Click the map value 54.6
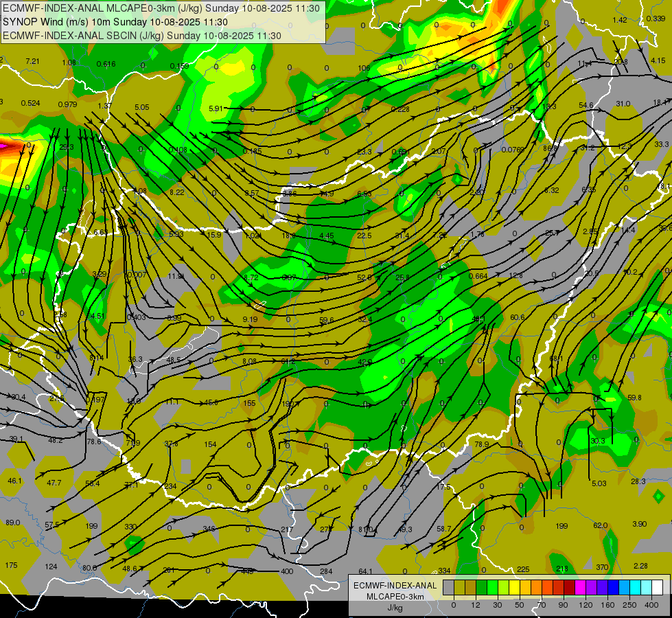 [586, 105]
